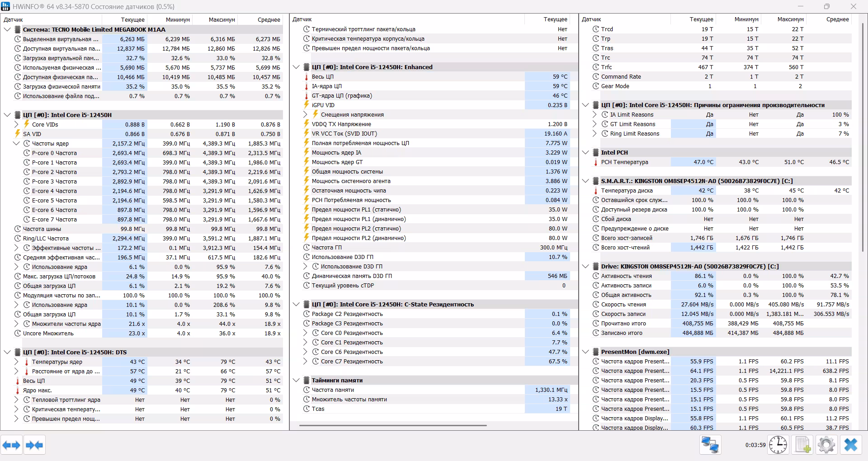The image size is (868, 461).
Task: Close sensors with the blue X icon
Action: pyautogui.click(x=851, y=445)
